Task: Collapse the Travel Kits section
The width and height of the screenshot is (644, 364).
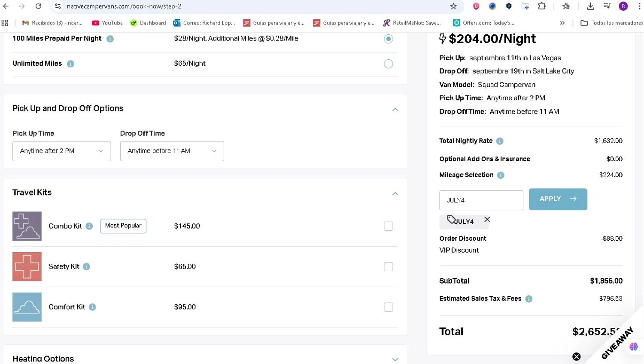Action: 395,194
